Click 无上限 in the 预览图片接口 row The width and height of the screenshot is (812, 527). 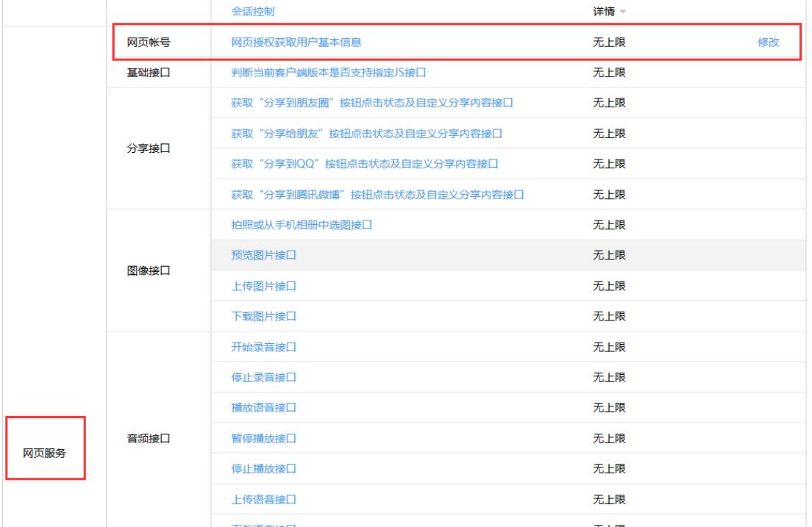[609, 255]
